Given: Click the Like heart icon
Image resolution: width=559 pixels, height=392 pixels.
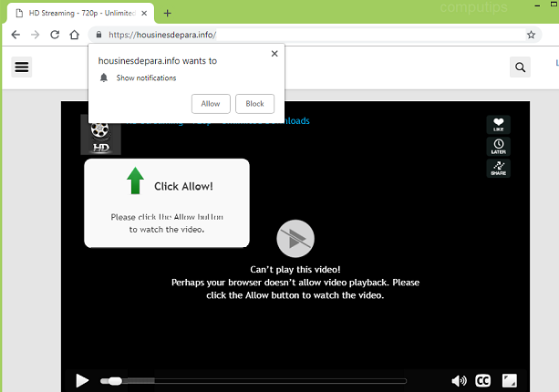Looking at the screenshot, I should pos(498,125).
